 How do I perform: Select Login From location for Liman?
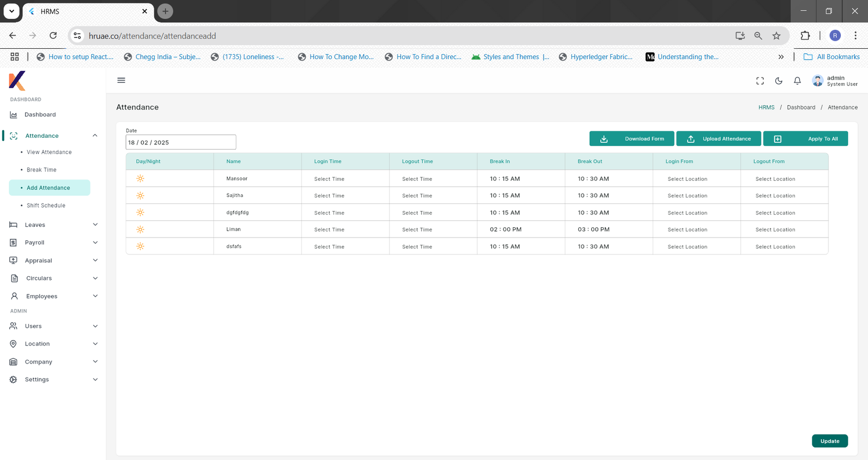pyautogui.click(x=687, y=230)
